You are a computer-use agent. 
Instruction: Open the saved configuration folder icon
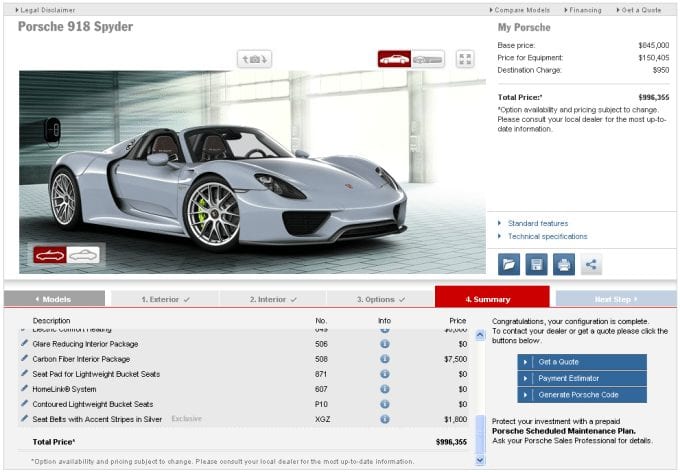(508, 265)
